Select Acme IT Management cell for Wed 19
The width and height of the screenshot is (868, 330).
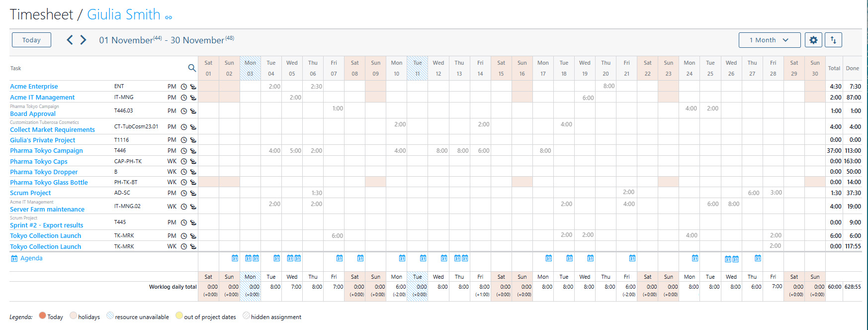coord(585,98)
